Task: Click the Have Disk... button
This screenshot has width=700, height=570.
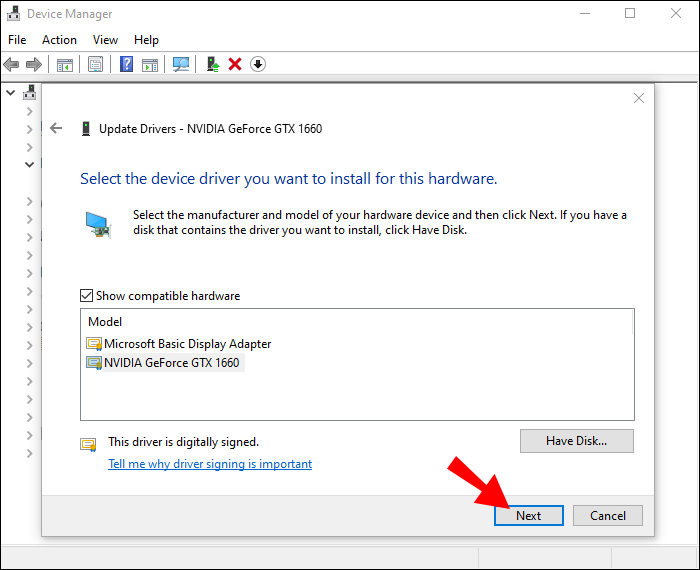Action: coord(576,441)
